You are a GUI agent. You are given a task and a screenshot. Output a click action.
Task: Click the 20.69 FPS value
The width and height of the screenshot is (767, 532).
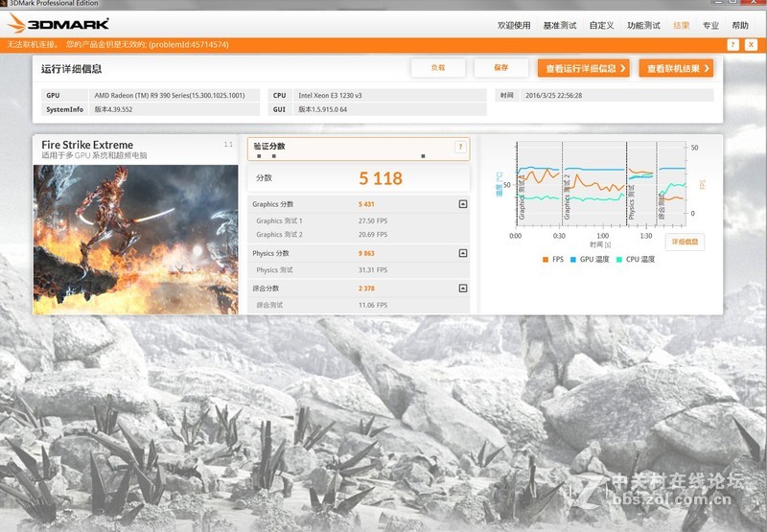(373, 235)
